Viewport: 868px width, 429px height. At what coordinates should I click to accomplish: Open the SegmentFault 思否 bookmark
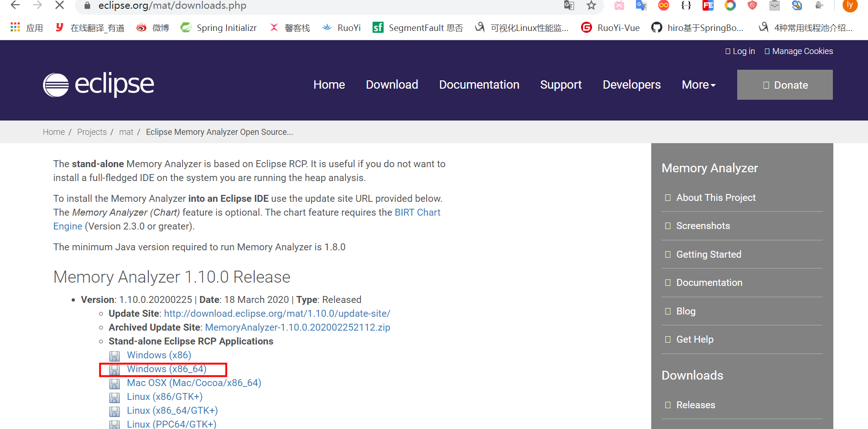(418, 28)
